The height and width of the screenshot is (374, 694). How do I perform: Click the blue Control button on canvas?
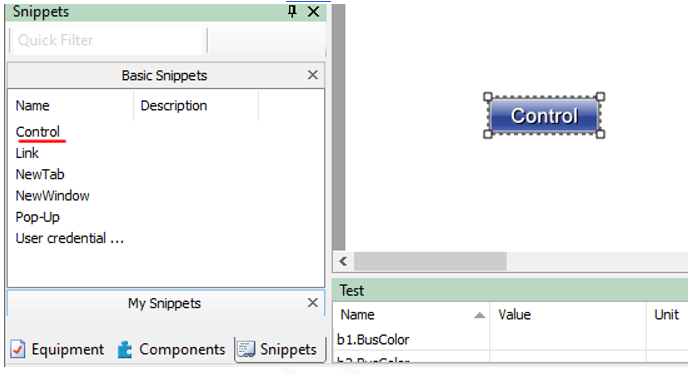[544, 116]
